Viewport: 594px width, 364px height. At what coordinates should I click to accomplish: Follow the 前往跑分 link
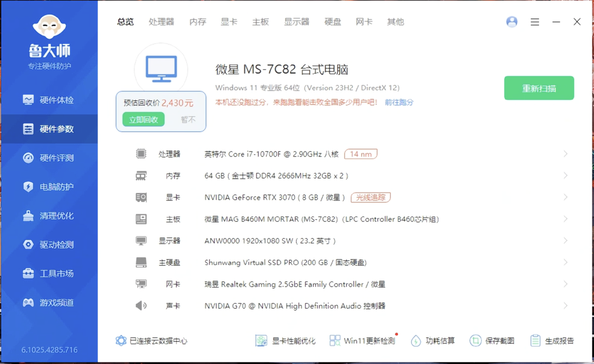tap(399, 102)
